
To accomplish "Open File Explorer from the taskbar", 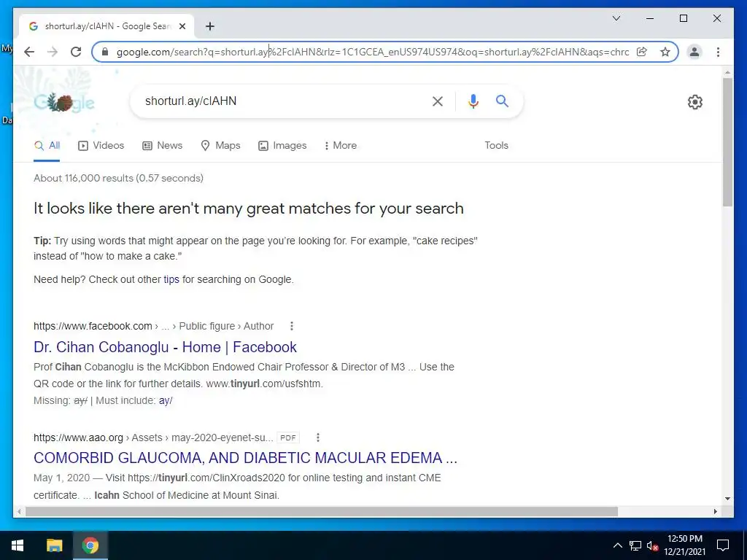I will [54, 545].
